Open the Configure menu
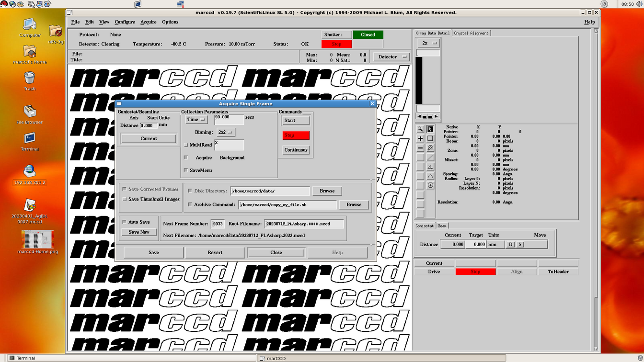 (x=125, y=22)
